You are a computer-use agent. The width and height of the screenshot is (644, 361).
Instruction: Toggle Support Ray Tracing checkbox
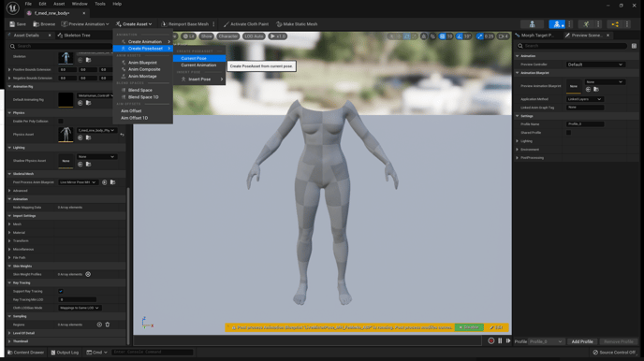[x=61, y=291]
